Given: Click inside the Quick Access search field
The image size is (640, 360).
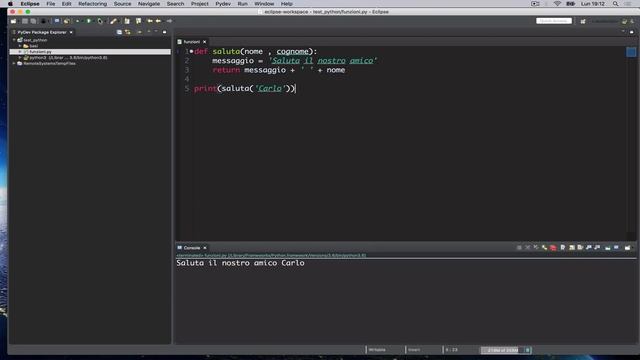Looking at the screenshot, I should tap(553, 21).
